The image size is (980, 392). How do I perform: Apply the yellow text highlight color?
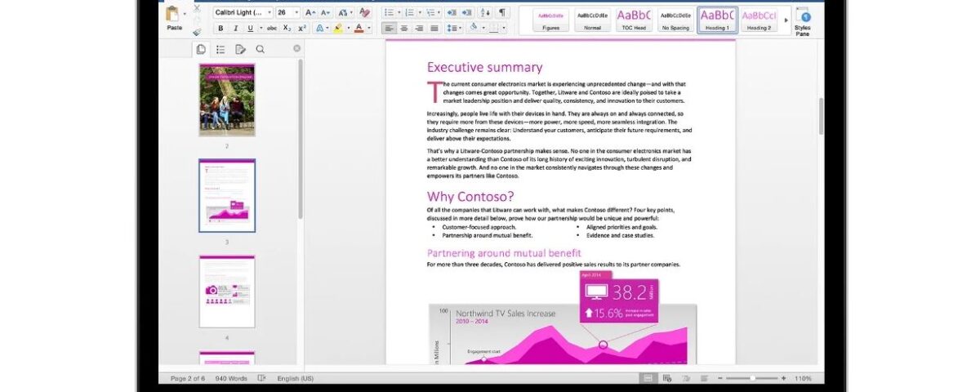point(337,29)
